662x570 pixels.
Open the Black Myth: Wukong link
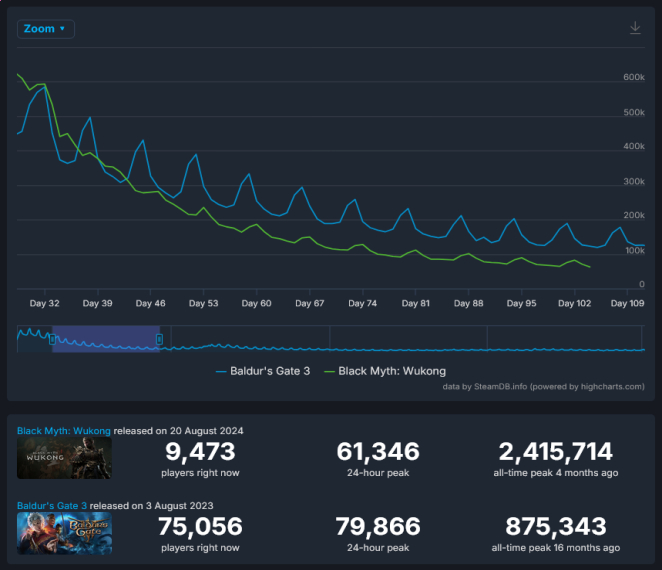click(x=64, y=431)
